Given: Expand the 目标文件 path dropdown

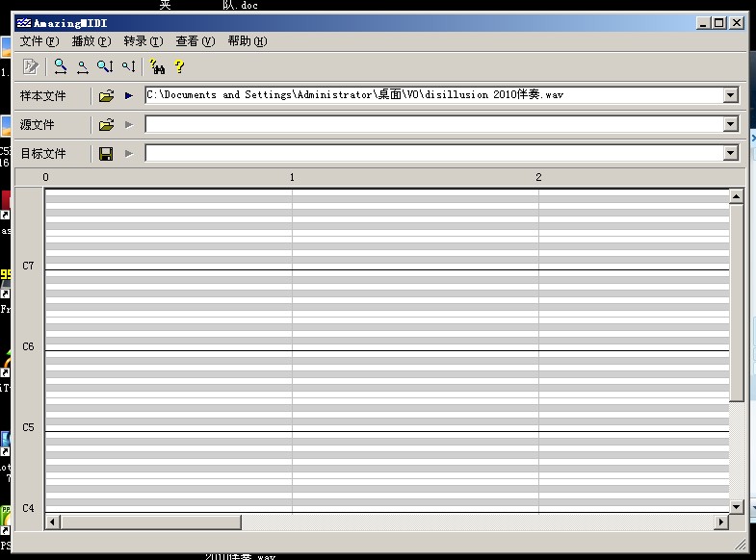Looking at the screenshot, I should pyautogui.click(x=730, y=153).
